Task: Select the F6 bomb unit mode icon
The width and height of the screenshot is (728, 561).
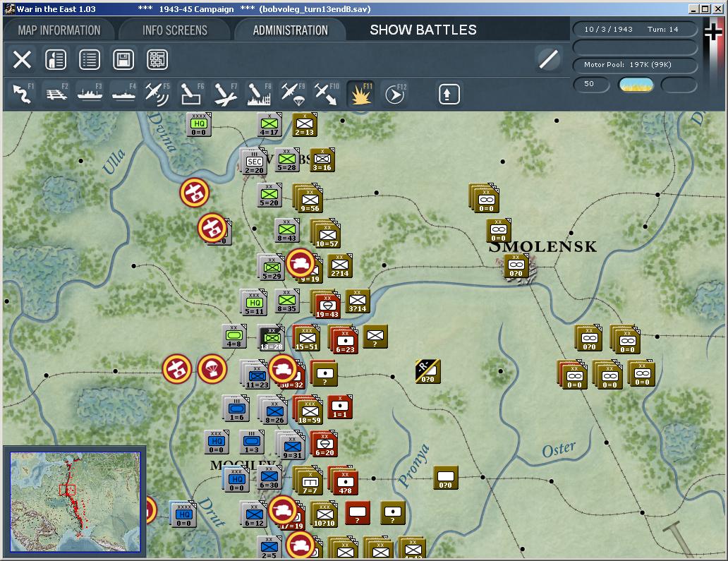Action: (x=191, y=93)
